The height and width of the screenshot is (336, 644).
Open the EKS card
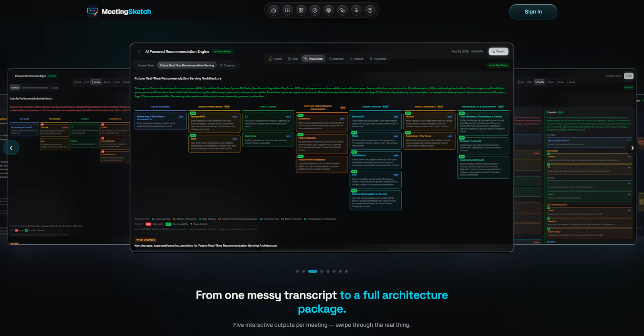tap(376, 179)
